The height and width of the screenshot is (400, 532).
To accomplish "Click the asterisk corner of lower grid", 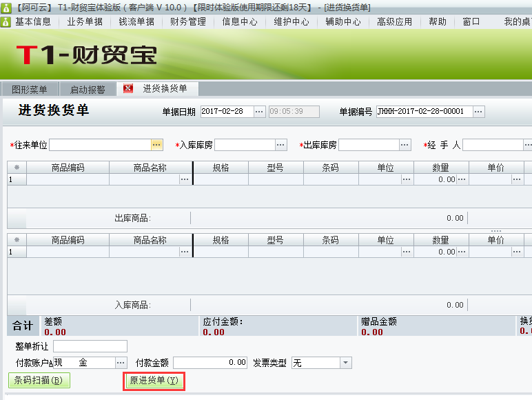I will coord(17,240).
